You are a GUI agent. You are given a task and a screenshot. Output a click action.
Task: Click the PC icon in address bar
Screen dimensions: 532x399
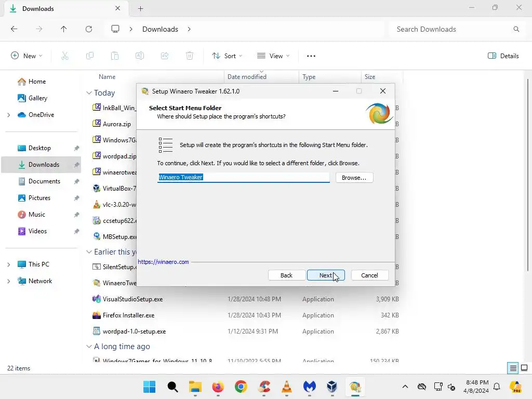point(115,29)
